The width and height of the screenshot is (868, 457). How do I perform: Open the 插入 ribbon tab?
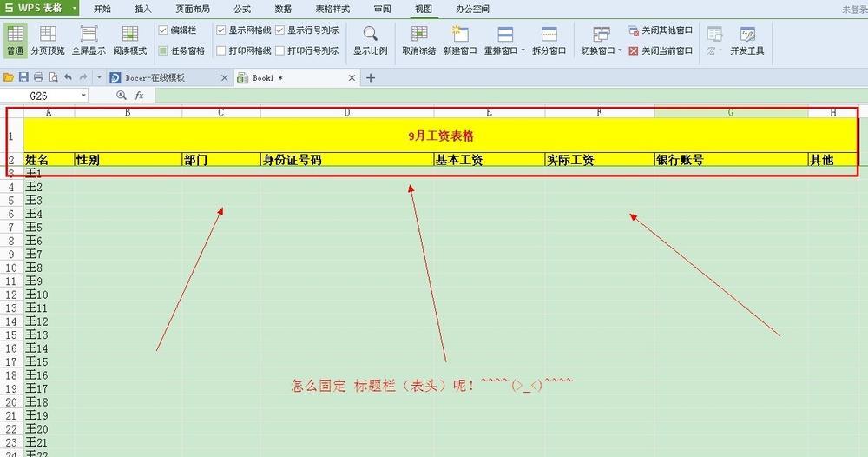[x=143, y=9]
